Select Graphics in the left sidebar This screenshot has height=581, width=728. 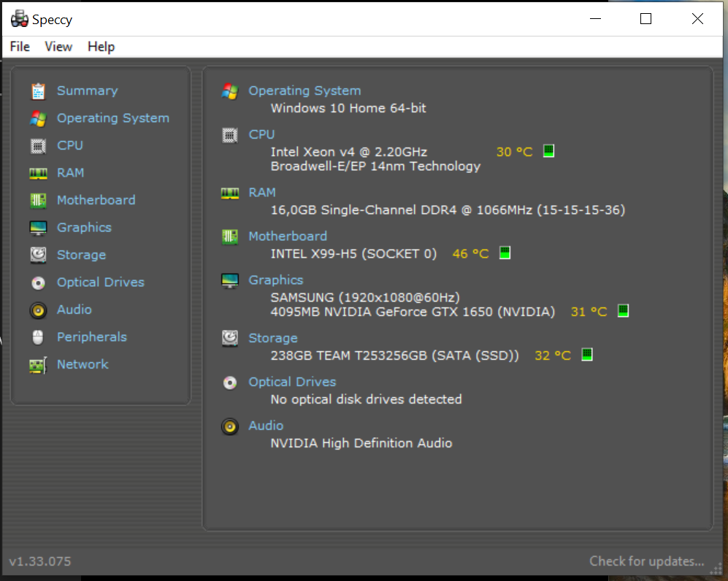pyautogui.click(x=84, y=228)
